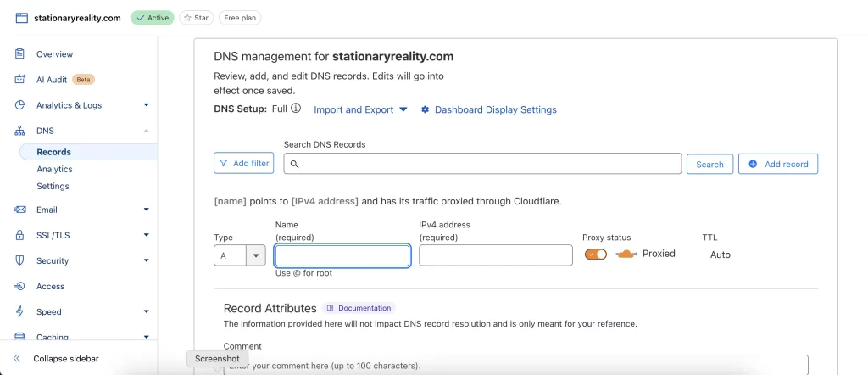Screen dimensions: 868x375
Task: Click the Analytics & Logs pie chart icon
Action: tap(20, 104)
